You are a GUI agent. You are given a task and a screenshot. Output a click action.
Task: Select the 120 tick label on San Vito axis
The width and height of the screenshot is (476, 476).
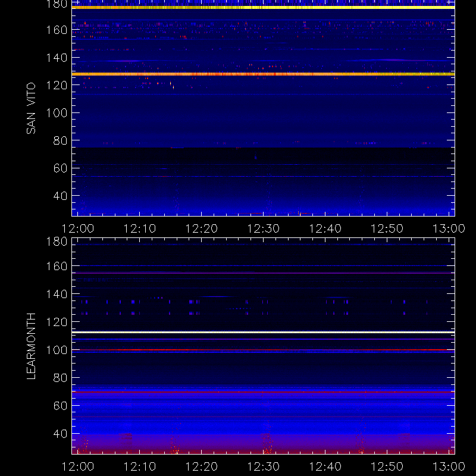57,85
